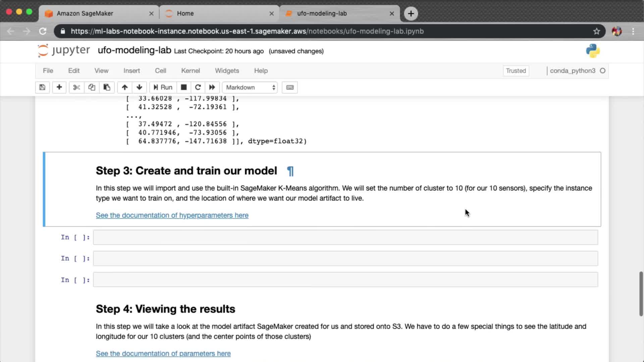Move selected cell down arrow
This screenshot has width=644, height=362.
click(x=139, y=87)
